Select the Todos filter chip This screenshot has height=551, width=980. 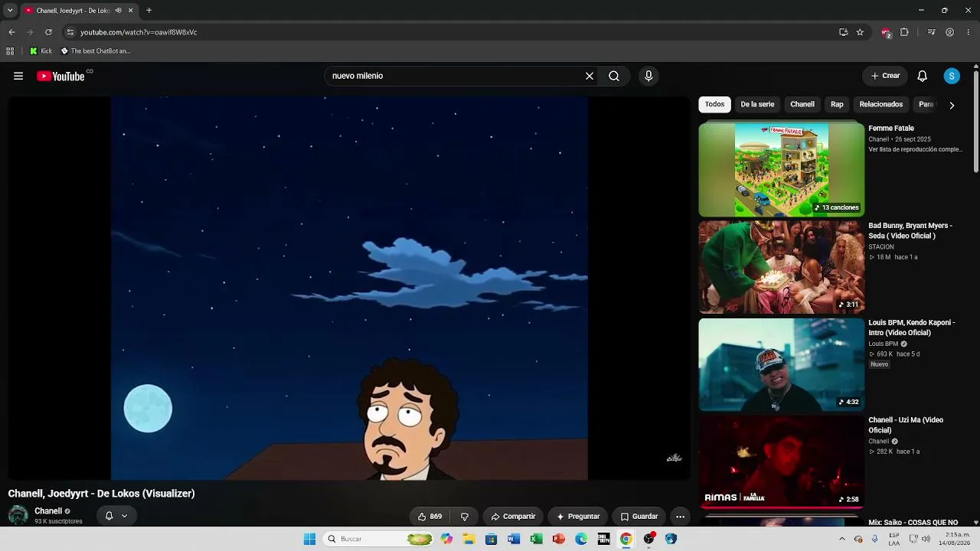click(x=714, y=104)
